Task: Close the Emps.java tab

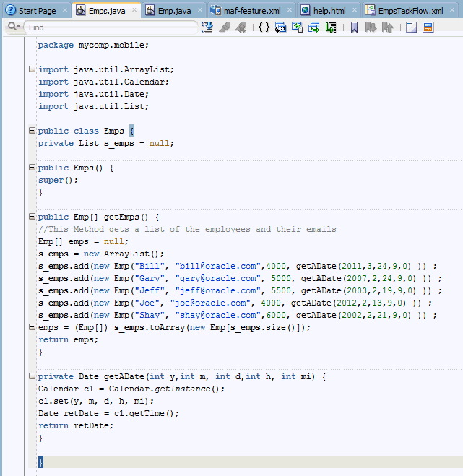Action: [x=134, y=10]
